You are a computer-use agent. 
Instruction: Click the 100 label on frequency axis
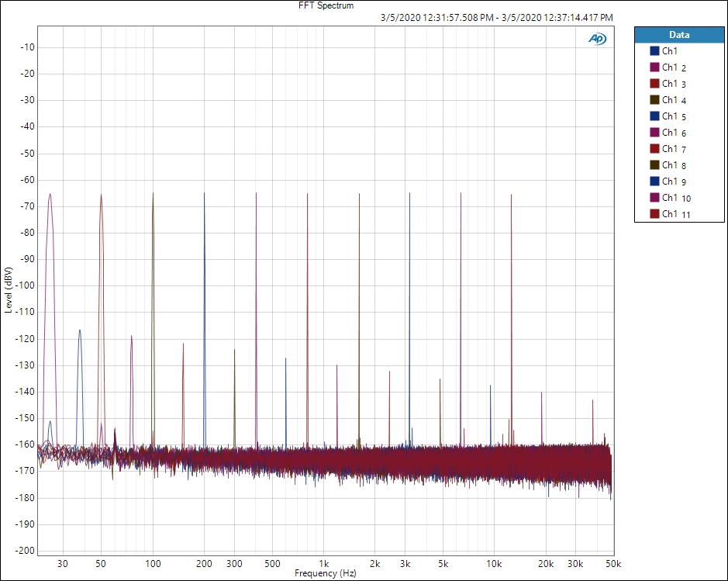pos(153,563)
